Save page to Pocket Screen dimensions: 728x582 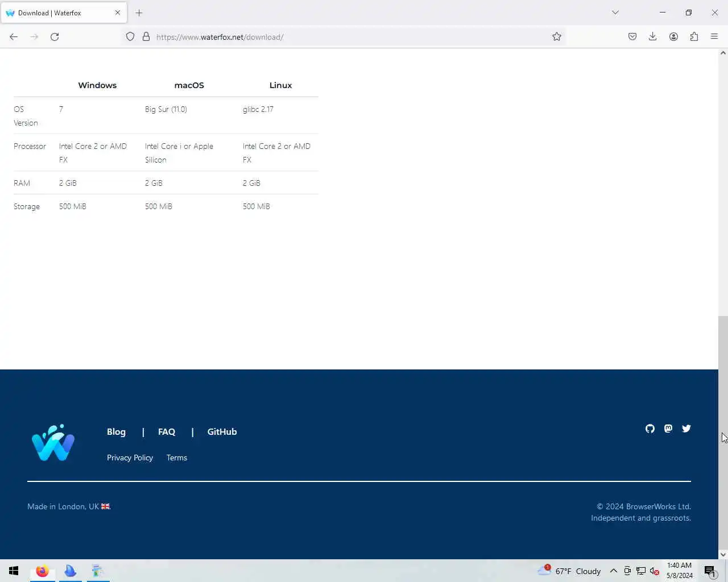[632, 37]
